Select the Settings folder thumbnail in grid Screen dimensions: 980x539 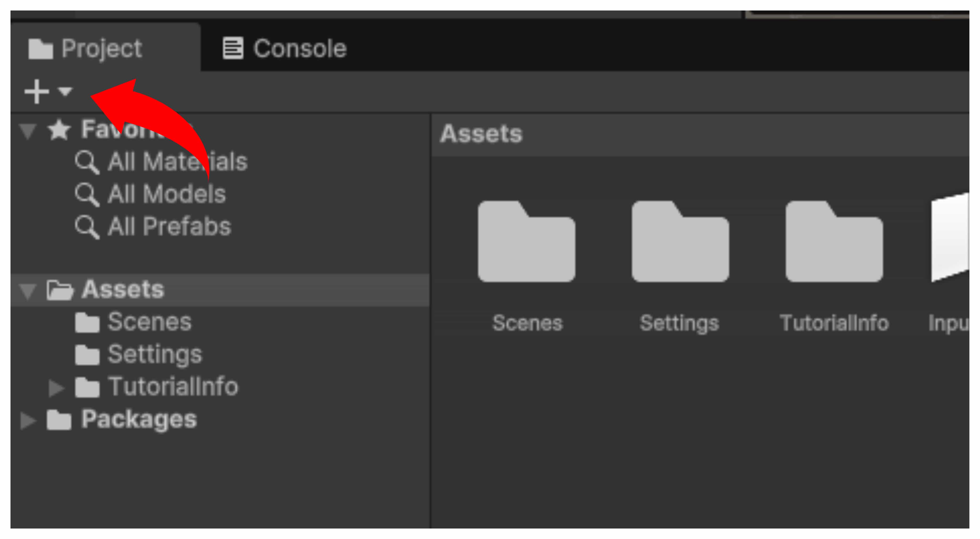tap(680, 242)
